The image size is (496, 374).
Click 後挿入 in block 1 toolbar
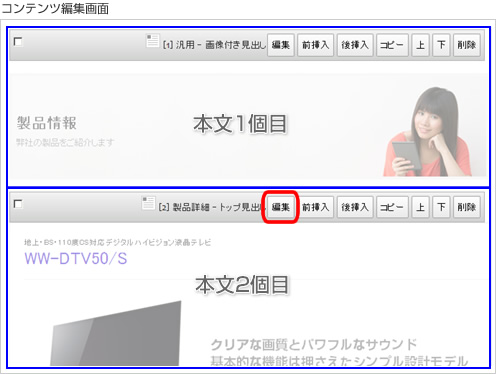pos(355,45)
